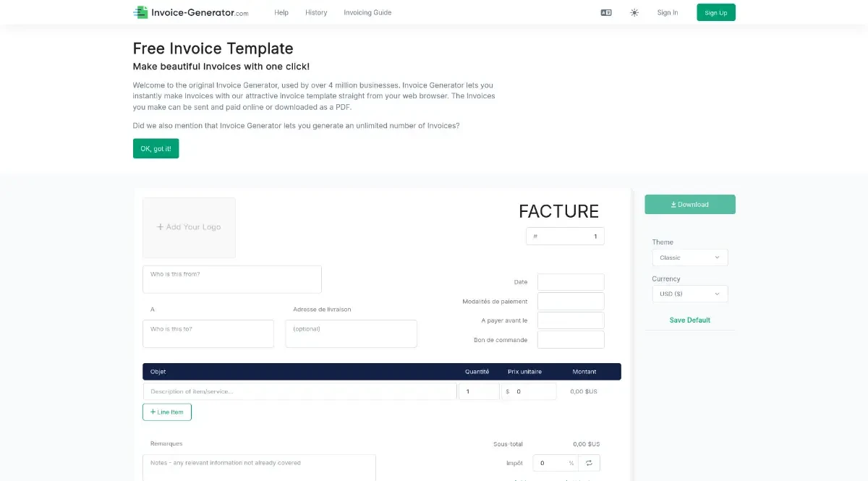Open the Currency dropdown showing USD
The image size is (868, 481).
689,294
